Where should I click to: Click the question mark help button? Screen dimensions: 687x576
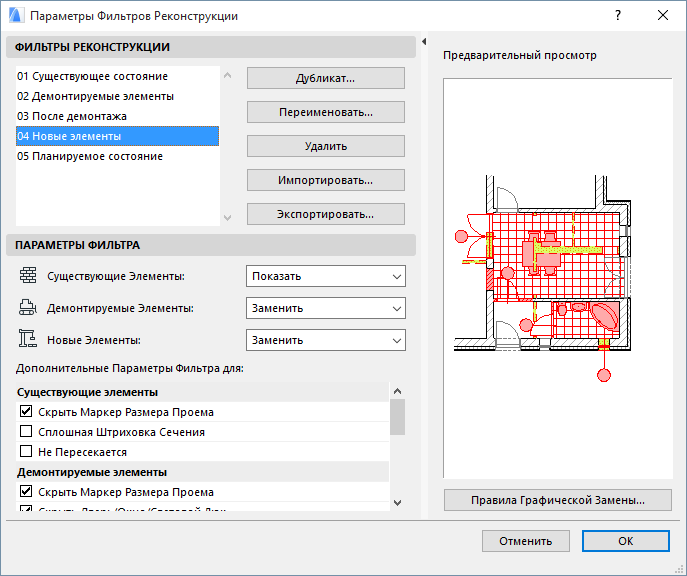(x=618, y=15)
